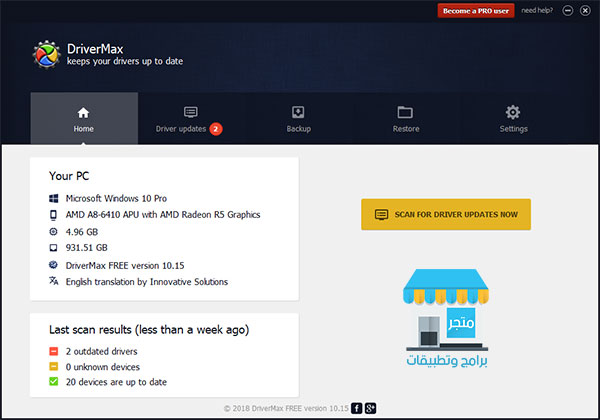The height and width of the screenshot is (420, 600).
Task: Click the memory icon beside 4.96 GB
Action: tap(54, 231)
